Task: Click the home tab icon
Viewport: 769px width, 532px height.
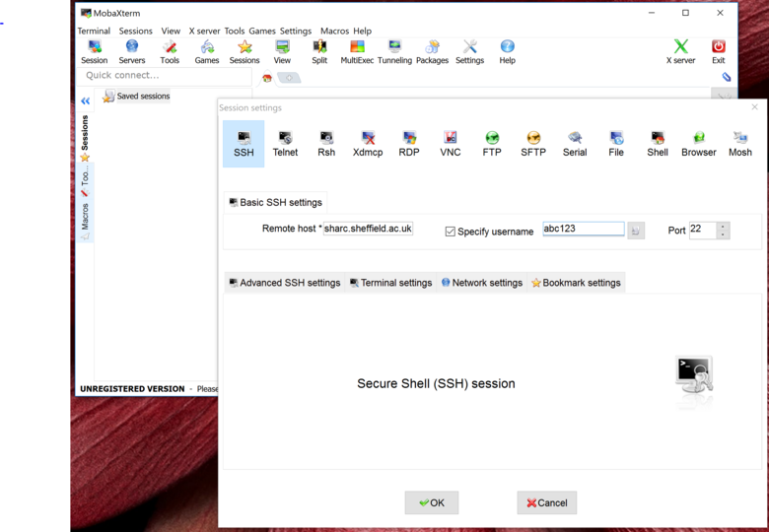Action: click(267, 78)
